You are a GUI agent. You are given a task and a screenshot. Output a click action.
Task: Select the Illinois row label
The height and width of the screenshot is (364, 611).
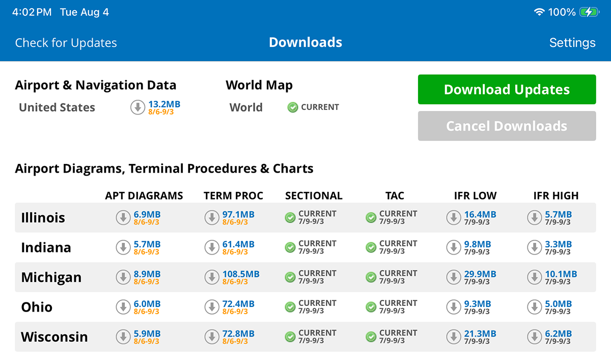coord(43,218)
